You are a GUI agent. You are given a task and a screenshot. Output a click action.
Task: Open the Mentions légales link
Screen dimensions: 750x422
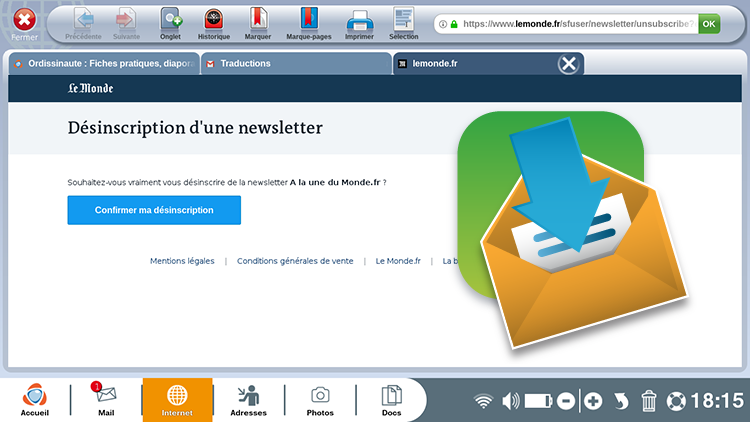tap(182, 261)
